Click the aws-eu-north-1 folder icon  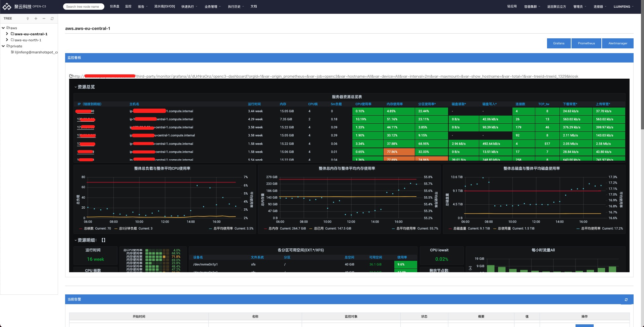coord(12,40)
